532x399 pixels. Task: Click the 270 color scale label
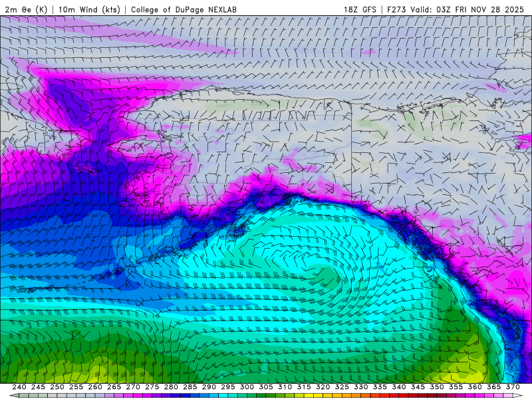[x=133, y=387]
